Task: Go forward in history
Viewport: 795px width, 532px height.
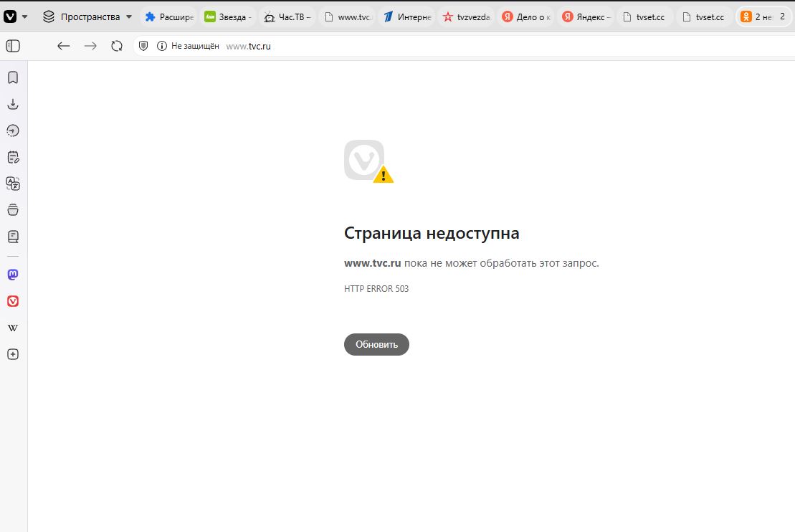Action: click(x=90, y=46)
